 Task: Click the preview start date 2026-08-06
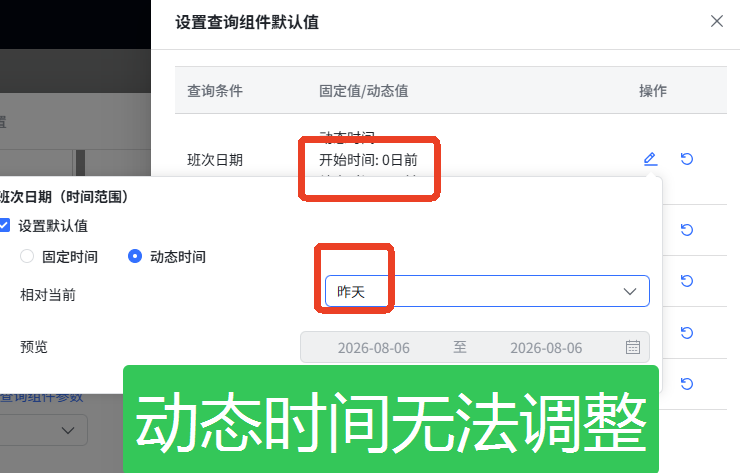click(x=373, y=348)
